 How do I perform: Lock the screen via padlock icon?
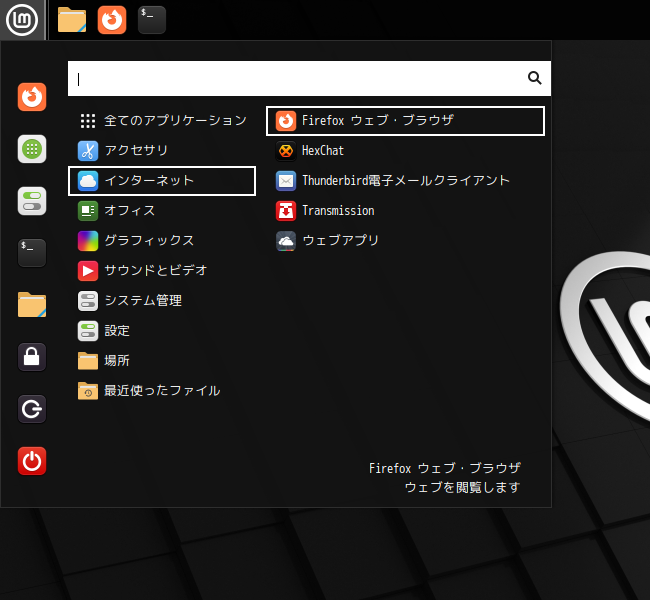pos(32,357)
